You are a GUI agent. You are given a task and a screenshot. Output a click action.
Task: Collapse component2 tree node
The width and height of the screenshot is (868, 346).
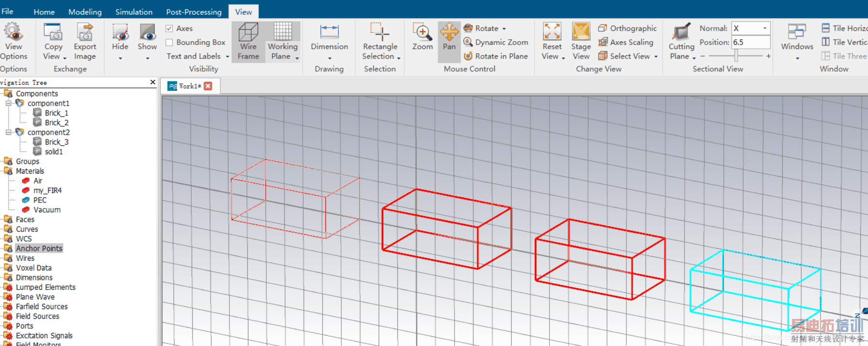point(8,132)
